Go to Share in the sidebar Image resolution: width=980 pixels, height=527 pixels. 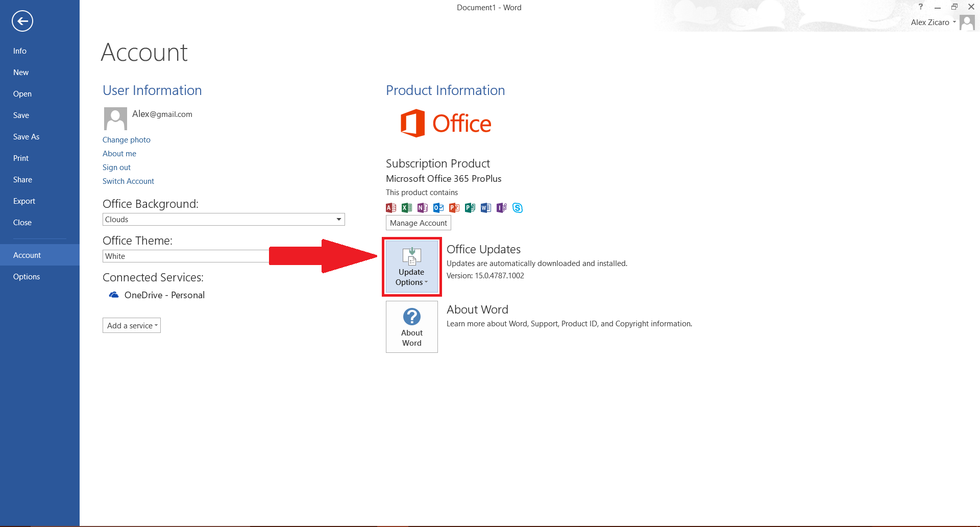40,180
